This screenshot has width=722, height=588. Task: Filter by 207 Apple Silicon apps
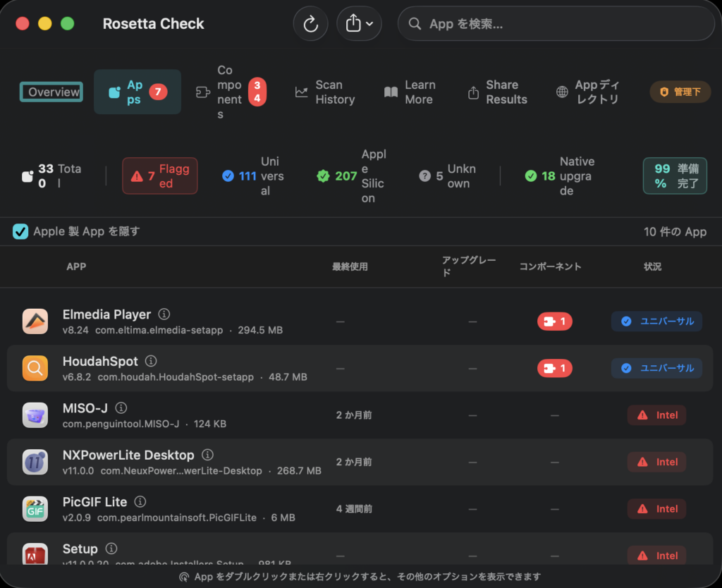pos(352,176)
